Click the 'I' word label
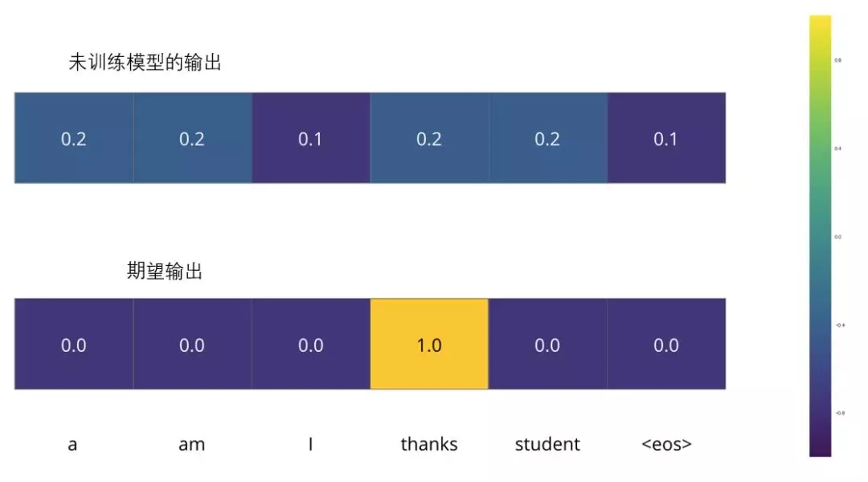The width and height of the screenshot is (868, 482). pyautogui.click(x=310, y=443)
